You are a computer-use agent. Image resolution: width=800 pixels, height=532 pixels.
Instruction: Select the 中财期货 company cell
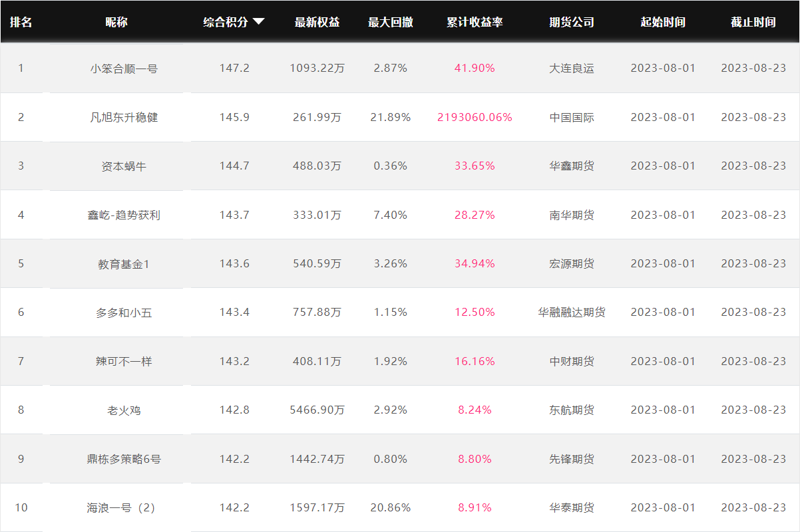click(572, 361)
